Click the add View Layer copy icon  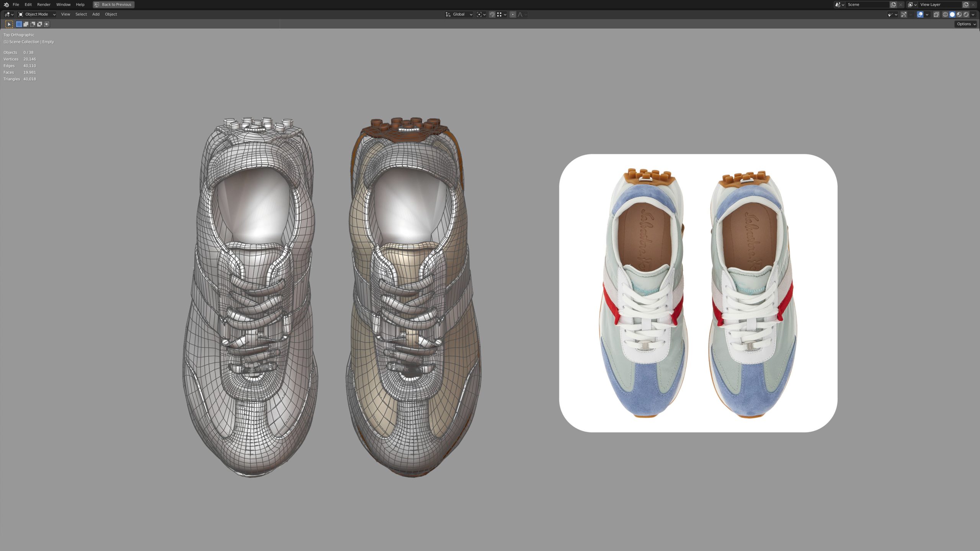point(965,5)
